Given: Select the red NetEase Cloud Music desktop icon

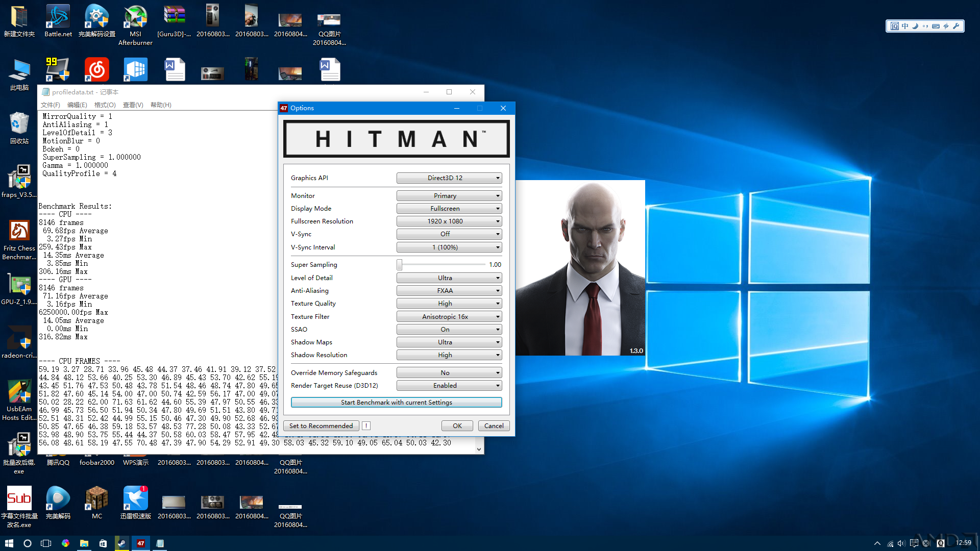Looking at the screenshot, I should pyautogui.click(x=96, y=70).
